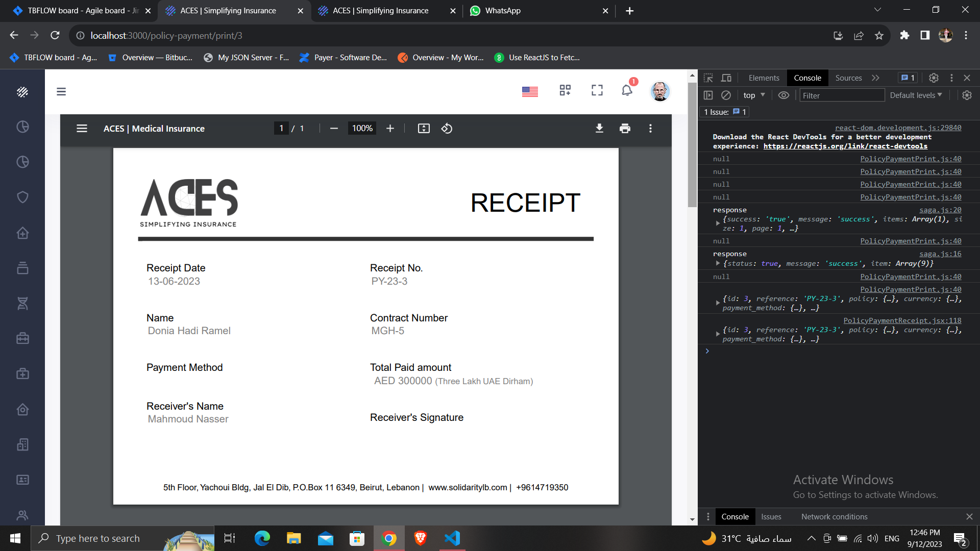
Task: Open the Network conditions drawer tab
Action: pyautogui.click(x=834, y=517)
